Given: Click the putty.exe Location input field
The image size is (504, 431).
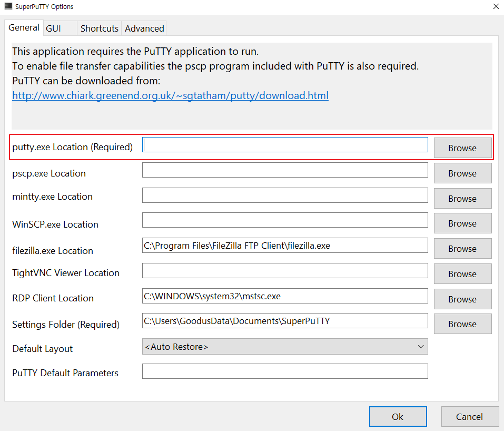Looking at the screenshot, I should [285, 145].
